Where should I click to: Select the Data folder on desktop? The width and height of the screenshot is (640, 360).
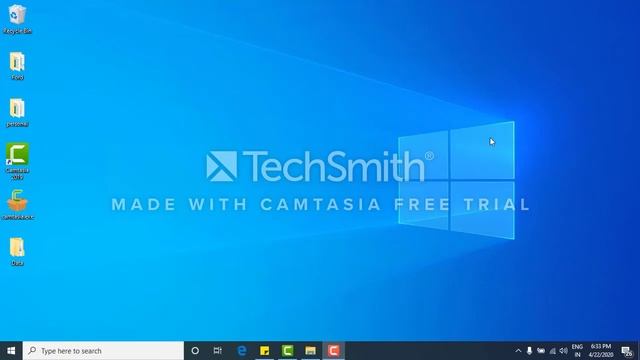[x=17, y=251]
